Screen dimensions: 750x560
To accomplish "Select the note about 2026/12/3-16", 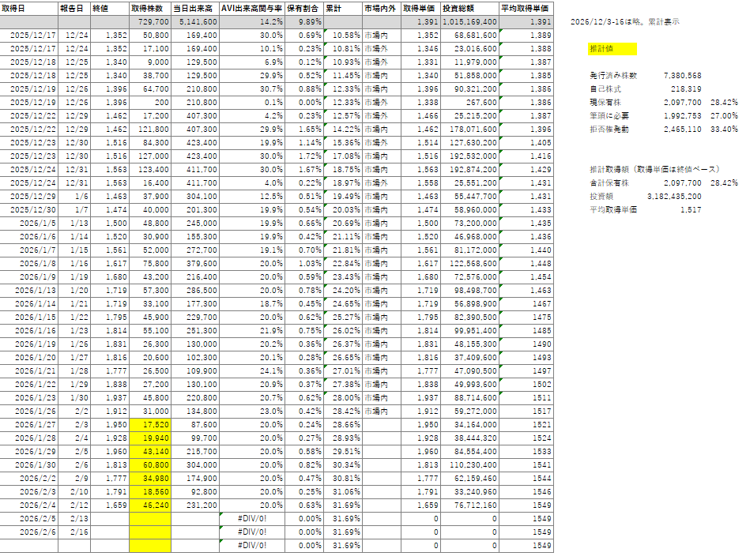I will click(x=624, y=22).
